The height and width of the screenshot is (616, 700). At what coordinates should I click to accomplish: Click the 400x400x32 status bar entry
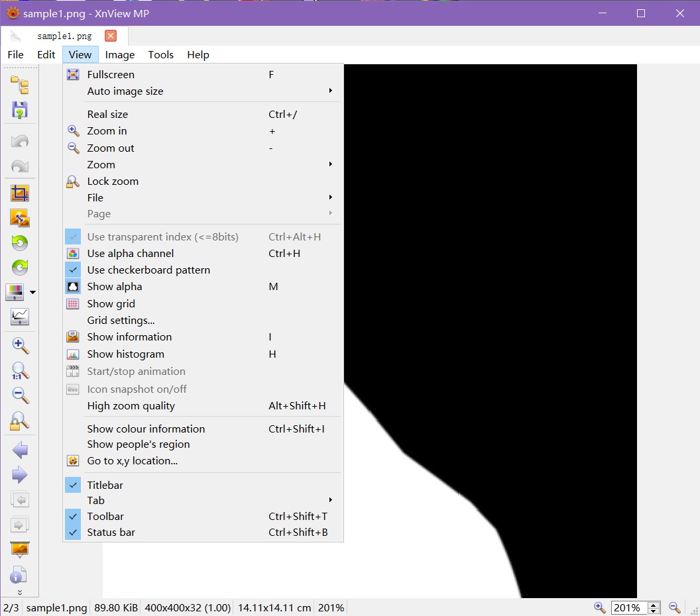188,607
